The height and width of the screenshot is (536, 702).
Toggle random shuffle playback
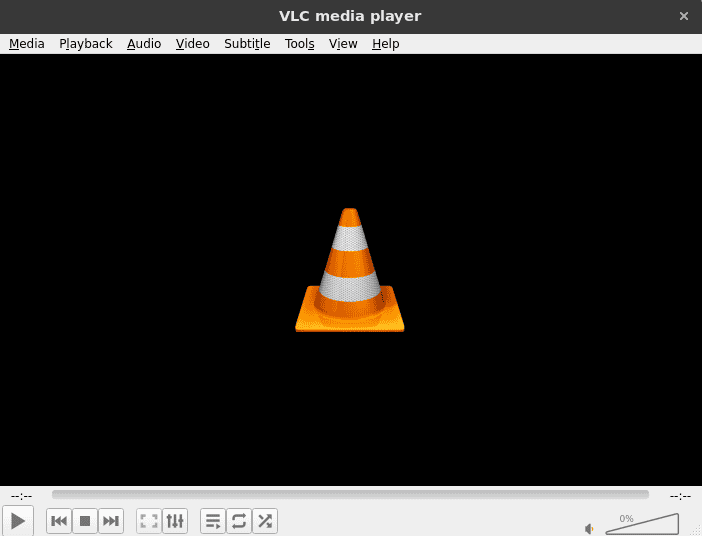click(x=265, y=521)
